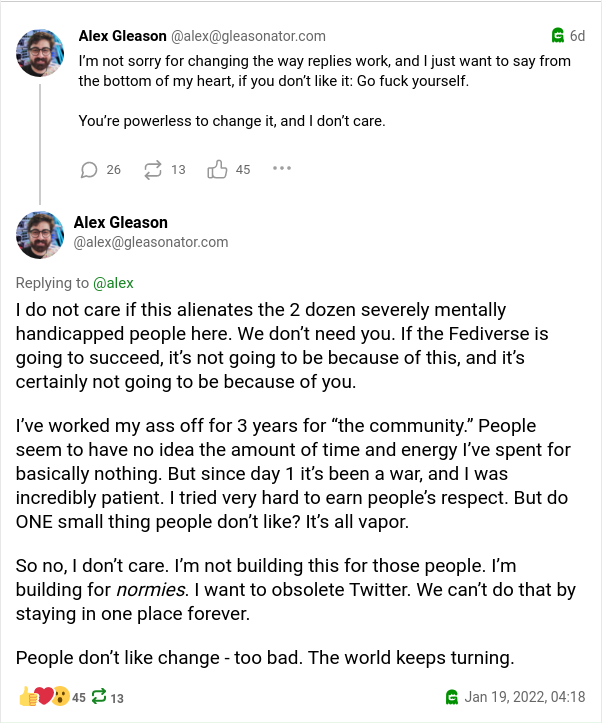Click the green ghost icon beside 6d
602x723 pixels.
coord(558,36)
